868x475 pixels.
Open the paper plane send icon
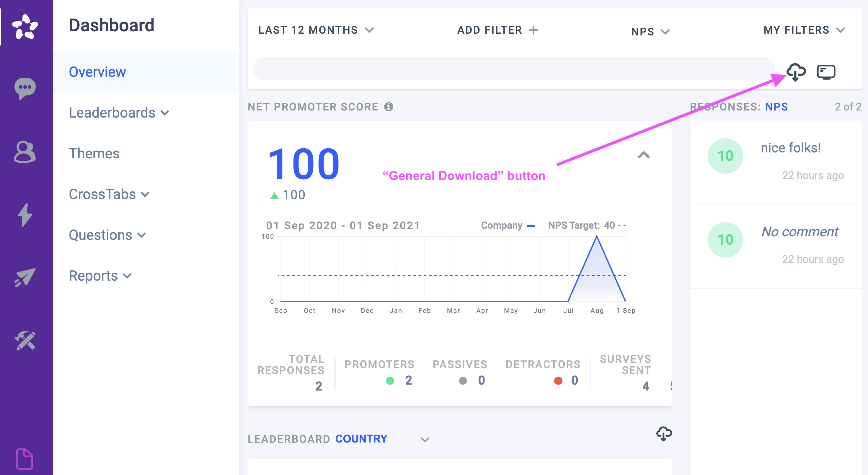coord(25,277)
